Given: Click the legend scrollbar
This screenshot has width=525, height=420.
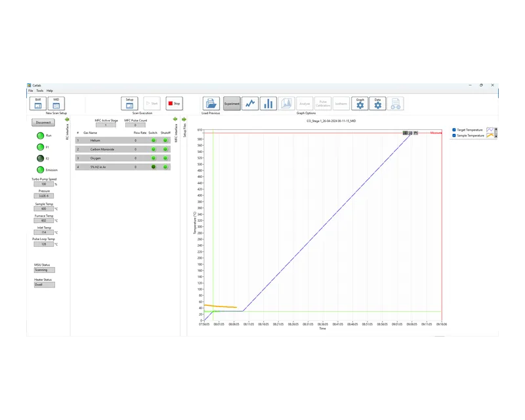Looking at the screenshot, I should pyautogui.click(x=496, y=133).
